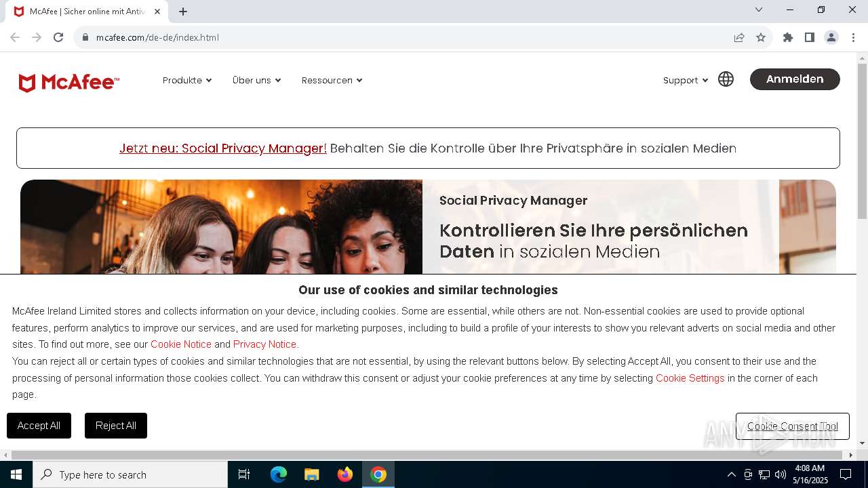868x488 pixels.
Task: Open File Explorer from taskbar
Action: [312, 474]
